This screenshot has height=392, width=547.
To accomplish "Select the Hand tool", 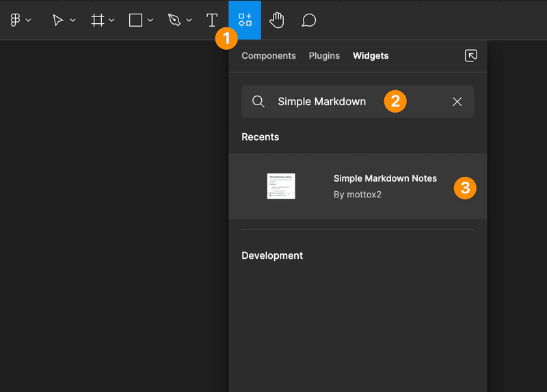I will tap(277, 20).
